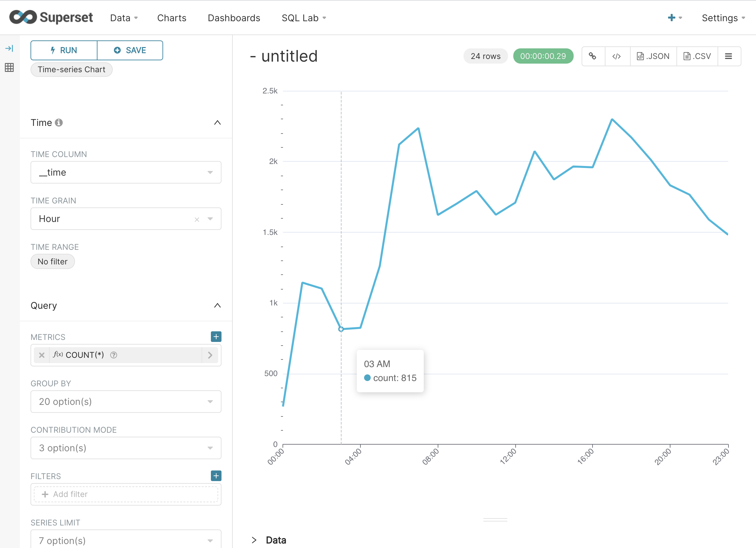Run the chart query
756x548 pixels.
(x=63, y=50)
